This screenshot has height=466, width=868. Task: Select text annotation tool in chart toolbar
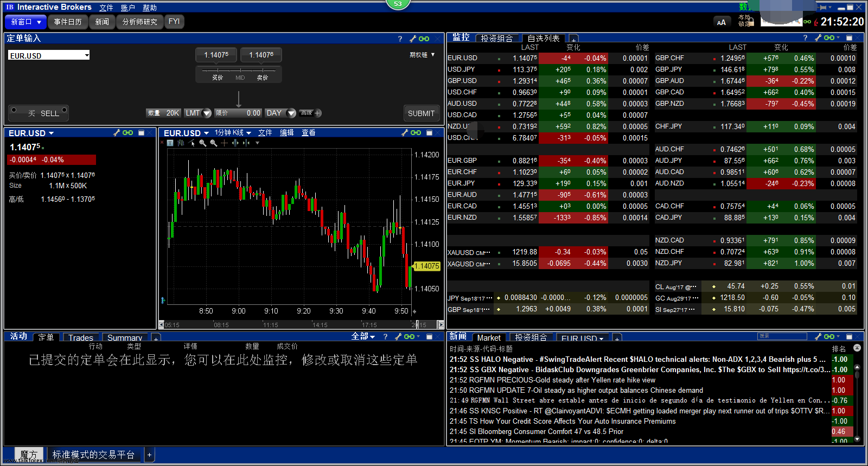click(170, 143)
